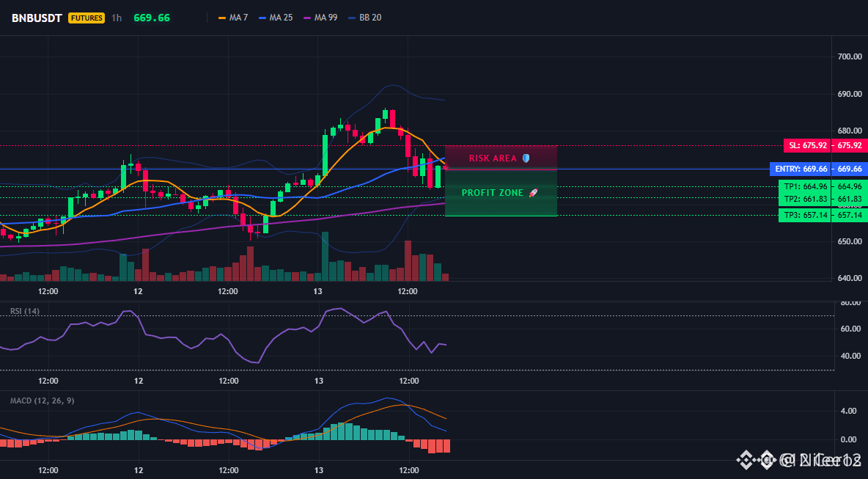
Task: Click the SL: 675.92 label
Action: tap(808, 146)
